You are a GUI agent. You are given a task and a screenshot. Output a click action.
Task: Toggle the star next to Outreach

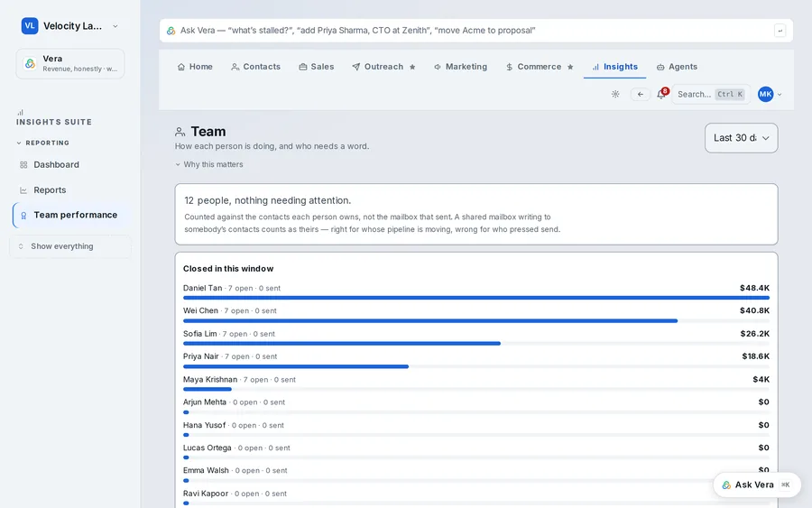(x=412, y=67)
